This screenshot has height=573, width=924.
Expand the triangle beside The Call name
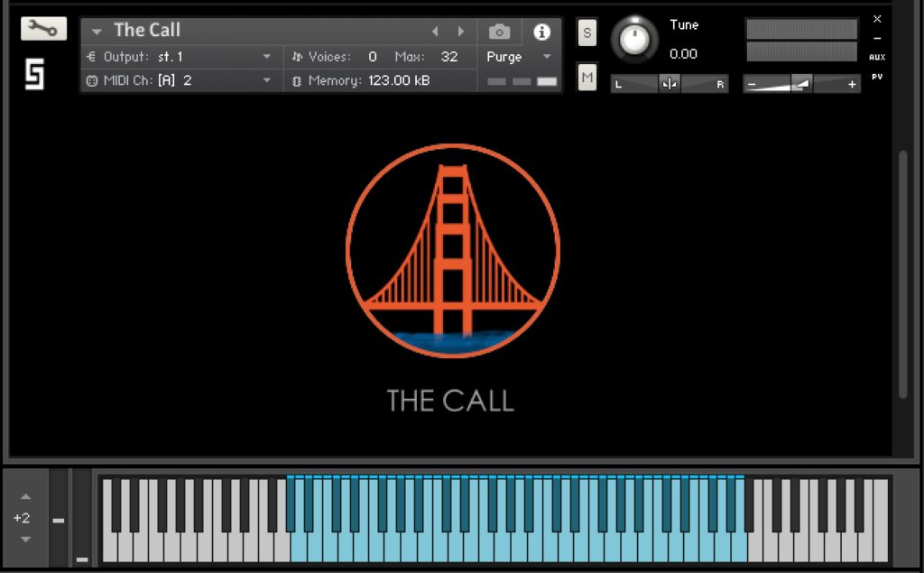(97, 32)
